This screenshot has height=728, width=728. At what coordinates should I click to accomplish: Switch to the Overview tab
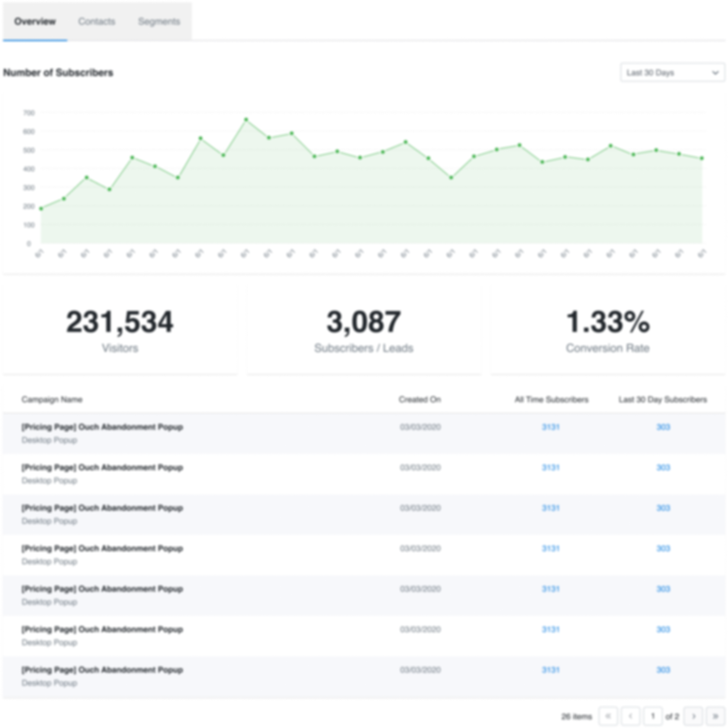[x=35, y=21]
